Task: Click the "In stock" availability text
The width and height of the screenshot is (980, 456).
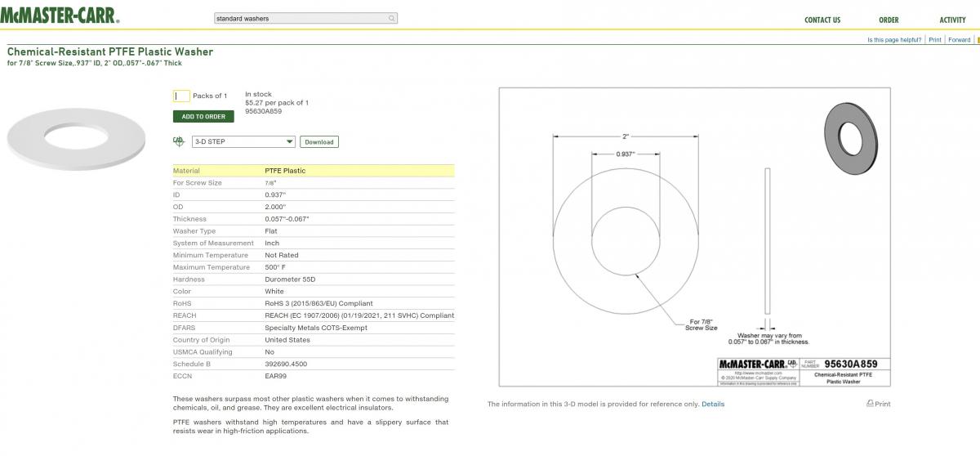Action: click(x=258, y=95)
